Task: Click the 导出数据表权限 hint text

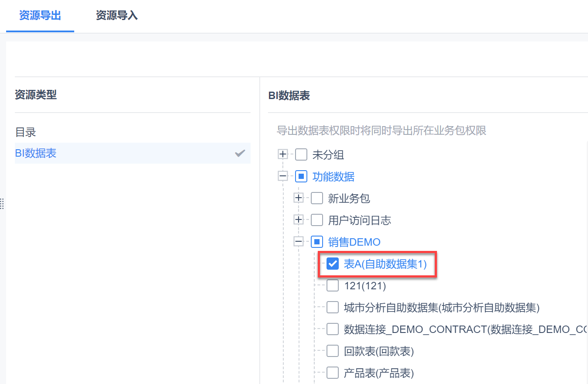Action: click(382, 130)
